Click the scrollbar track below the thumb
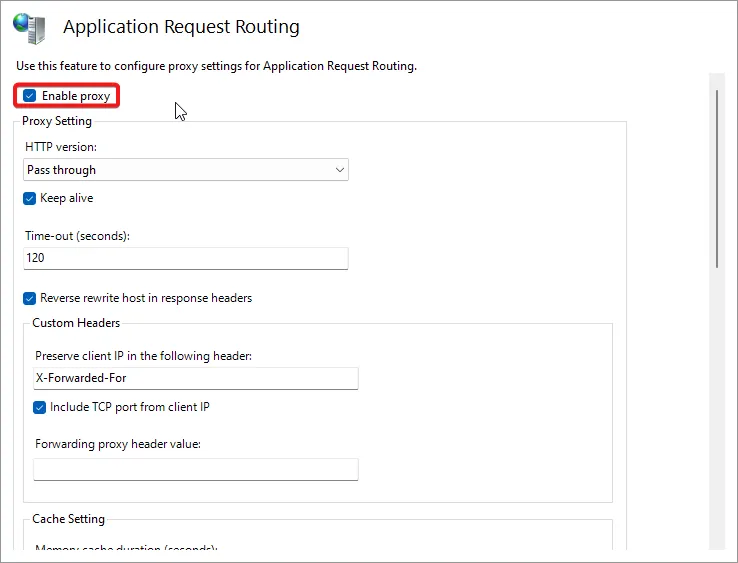This screenshot has width=738, height=563. [716, 400]
